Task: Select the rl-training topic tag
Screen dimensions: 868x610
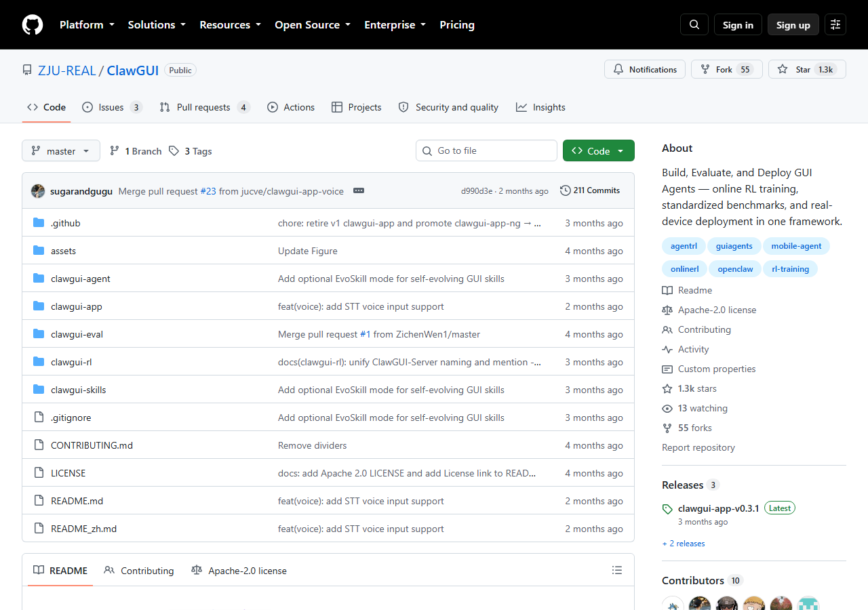Action: 791,269
